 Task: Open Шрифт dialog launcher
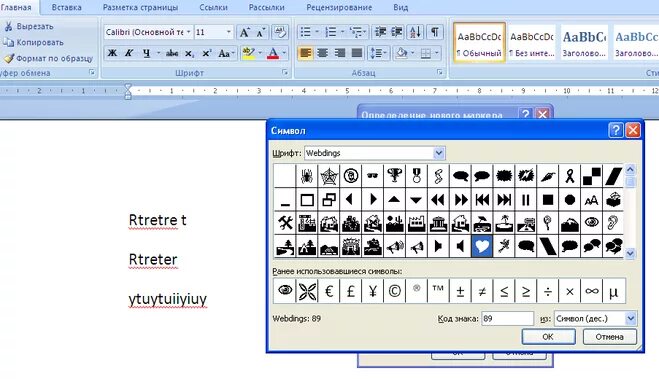pos(285,73)
